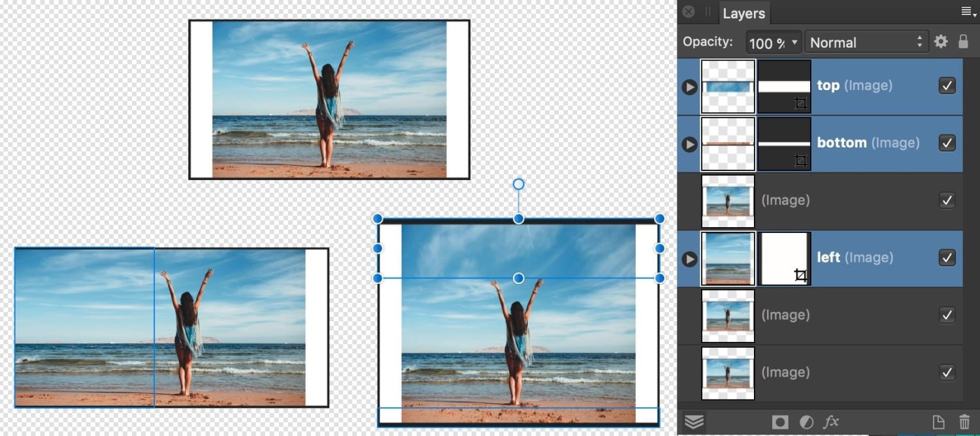Toggle visibility of the bottom layer
The image size is (980, 436).
[x=947, y=143]
